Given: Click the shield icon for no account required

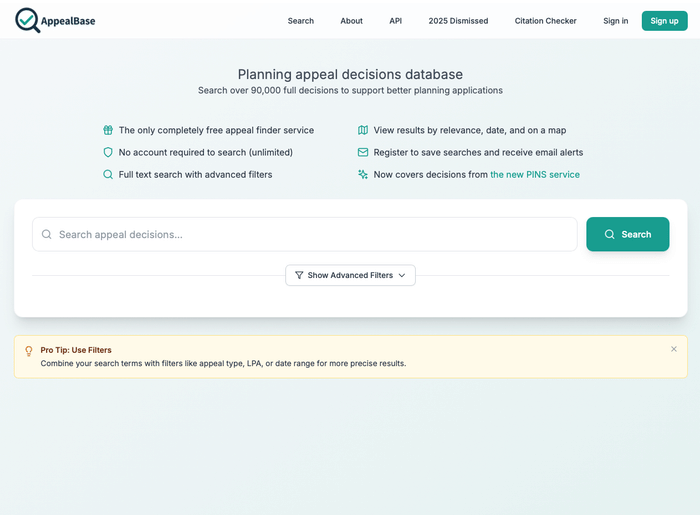Looking at the screenshot, I should click(x=108, y=152).
